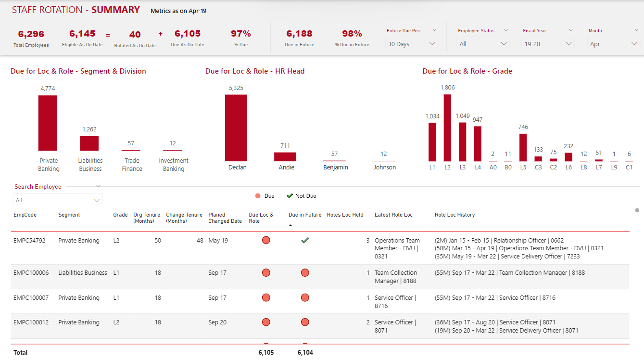Click the Not Due legend checkmark
644x360 pixels.
tap(290, 196)
